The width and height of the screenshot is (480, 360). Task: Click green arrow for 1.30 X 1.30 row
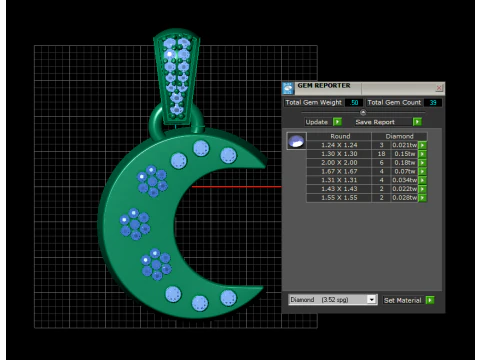(x=422, y=154)
